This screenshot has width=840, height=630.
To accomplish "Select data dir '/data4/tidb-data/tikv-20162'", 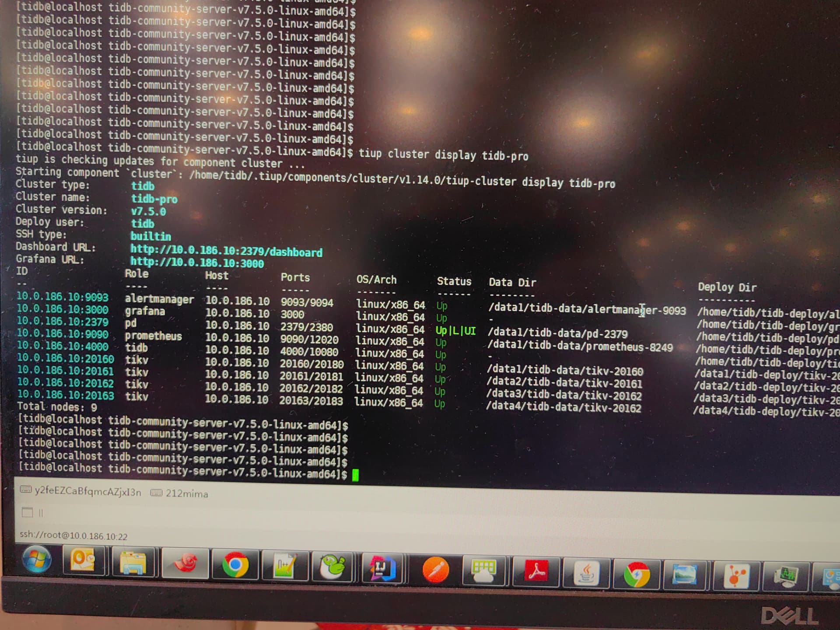I will [x=563, y=407].
